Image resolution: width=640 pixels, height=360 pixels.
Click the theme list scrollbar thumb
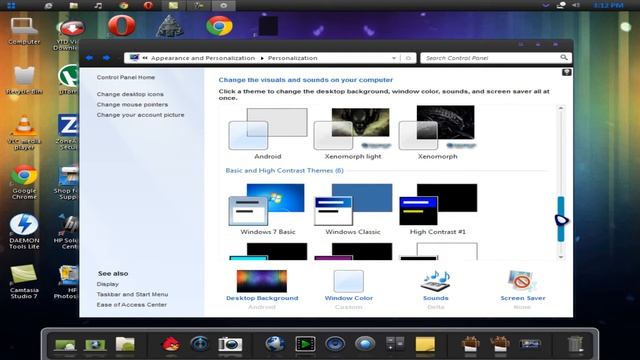point(561,219)
